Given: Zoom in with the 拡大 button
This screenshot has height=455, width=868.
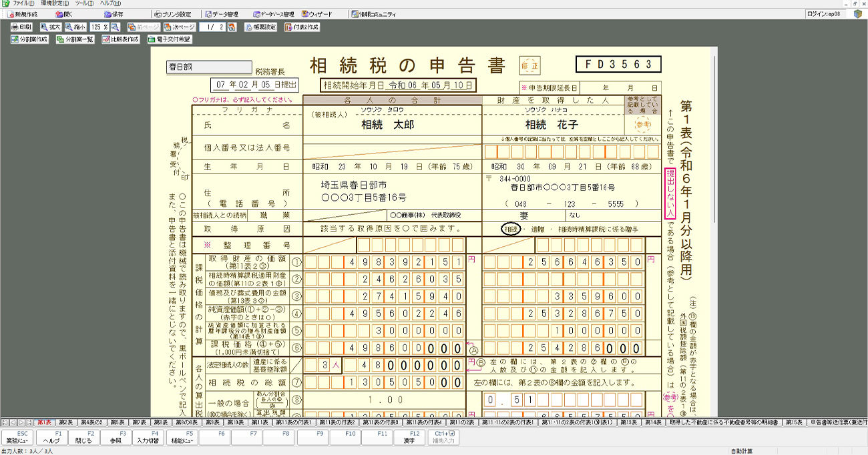Looking at the screenshot, I should point(50,27).
